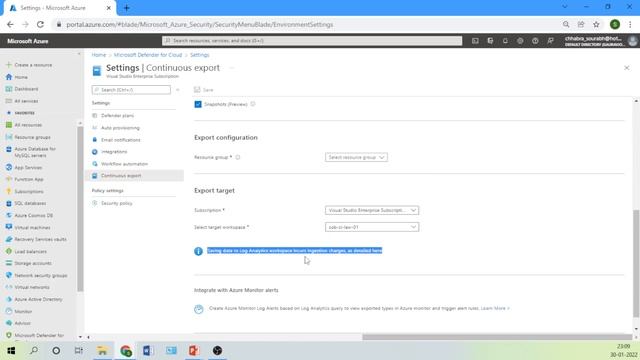This screenshot has height=360, width=640.
Task: Open All resources in the sidebar
Action: point(28,125)
